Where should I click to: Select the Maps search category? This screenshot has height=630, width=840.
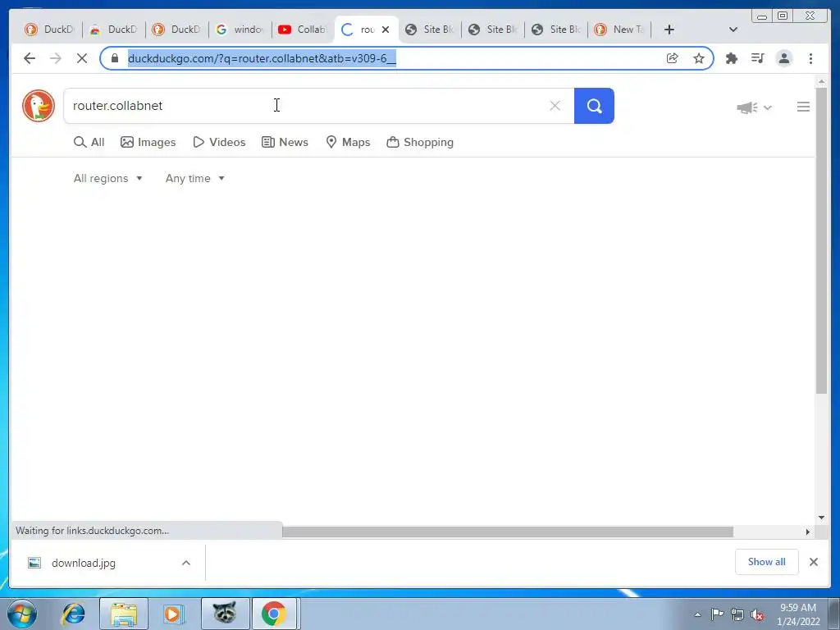pyautogui.click(x=348, y=142)
